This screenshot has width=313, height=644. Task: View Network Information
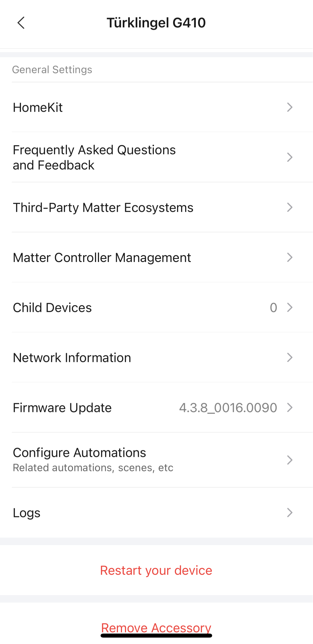(72, 358)
